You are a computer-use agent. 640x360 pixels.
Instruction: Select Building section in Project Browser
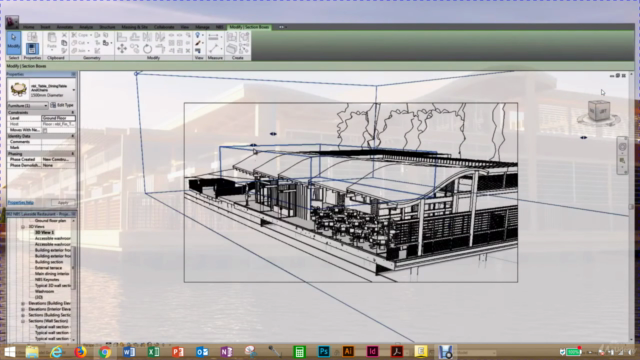49,262
